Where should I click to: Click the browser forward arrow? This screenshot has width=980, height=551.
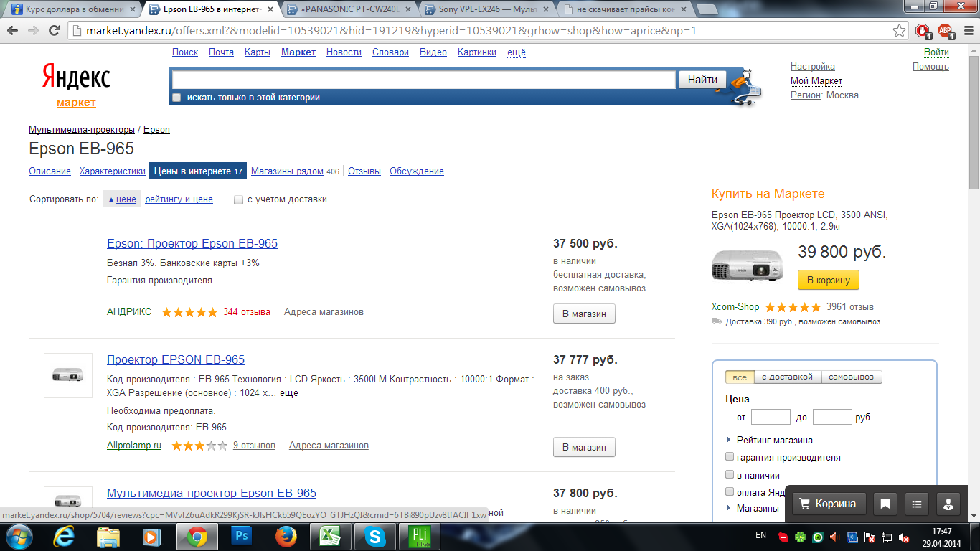pos(33,31)
